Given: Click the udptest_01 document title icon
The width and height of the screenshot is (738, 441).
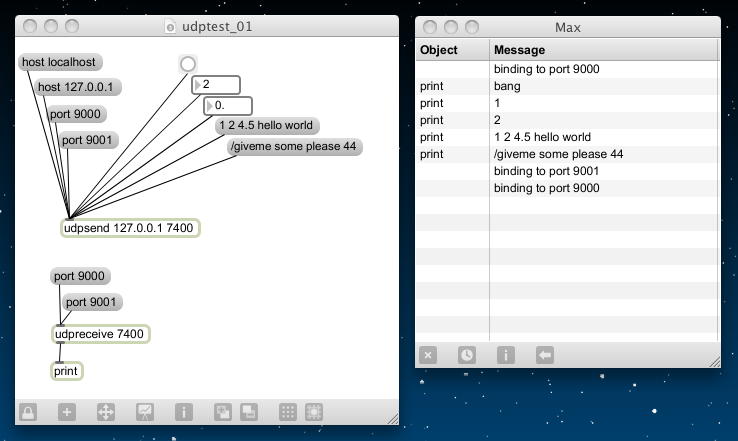Looking at the screenshot, I should [x=170, y=27].
